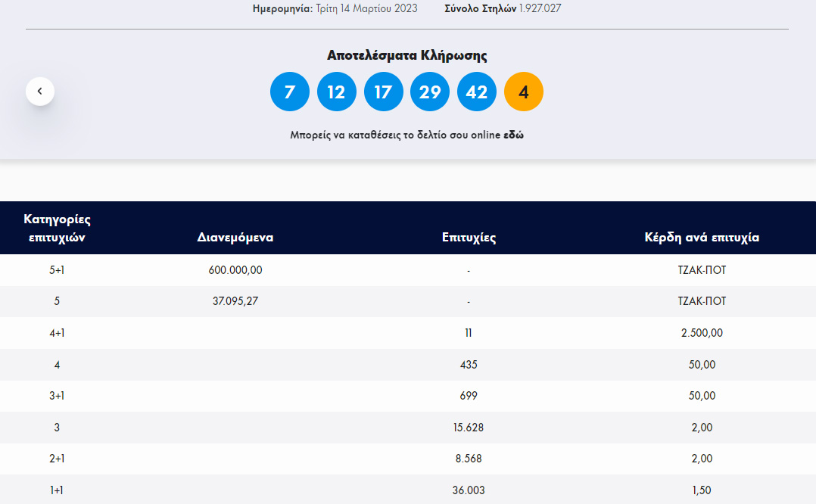Select the blue ball number 29

(430, 92)
